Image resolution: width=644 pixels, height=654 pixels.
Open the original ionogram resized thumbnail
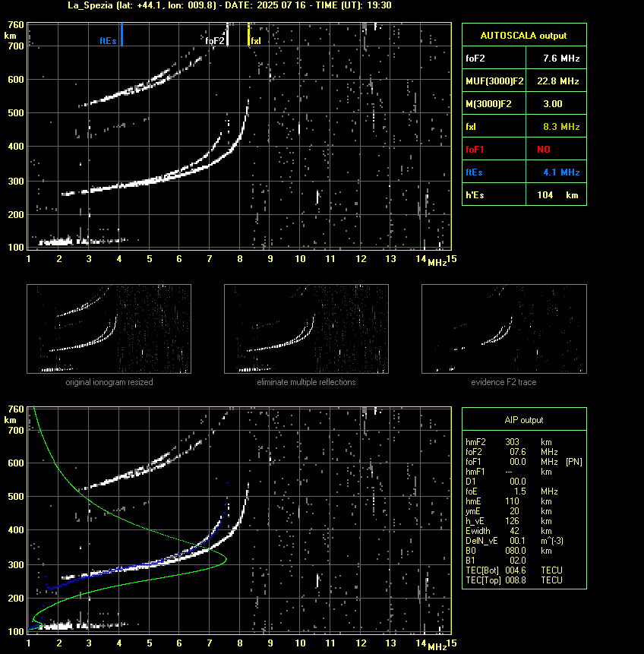pyautogui.click(x=109, y=329)
